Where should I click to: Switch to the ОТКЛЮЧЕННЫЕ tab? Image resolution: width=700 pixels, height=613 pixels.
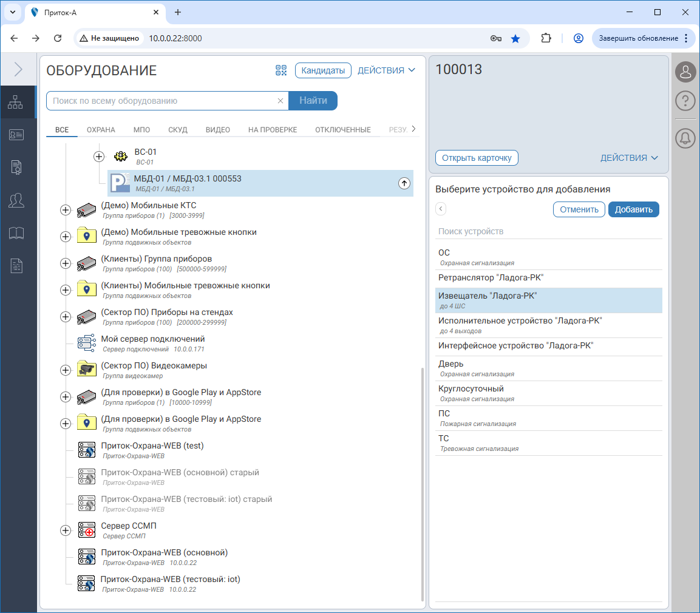342,130
